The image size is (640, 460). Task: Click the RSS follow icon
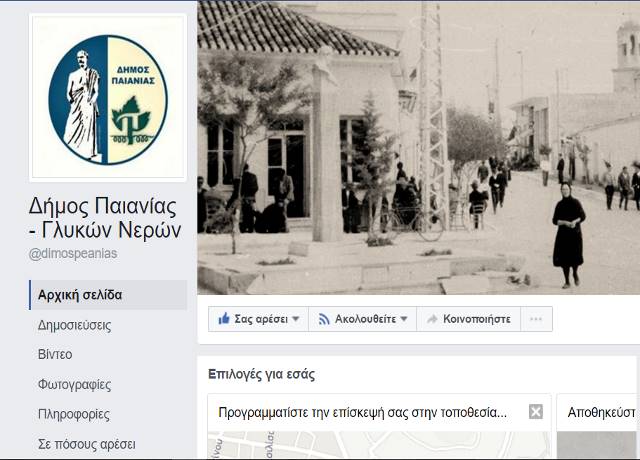tap(324, 319)
